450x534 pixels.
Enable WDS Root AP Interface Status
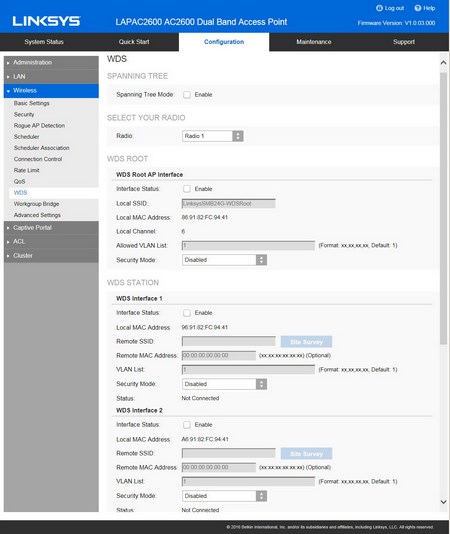pos(187,189)
